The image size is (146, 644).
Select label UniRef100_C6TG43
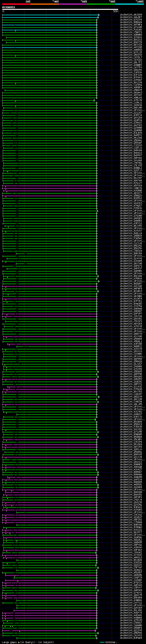click(x=131, y=60)
